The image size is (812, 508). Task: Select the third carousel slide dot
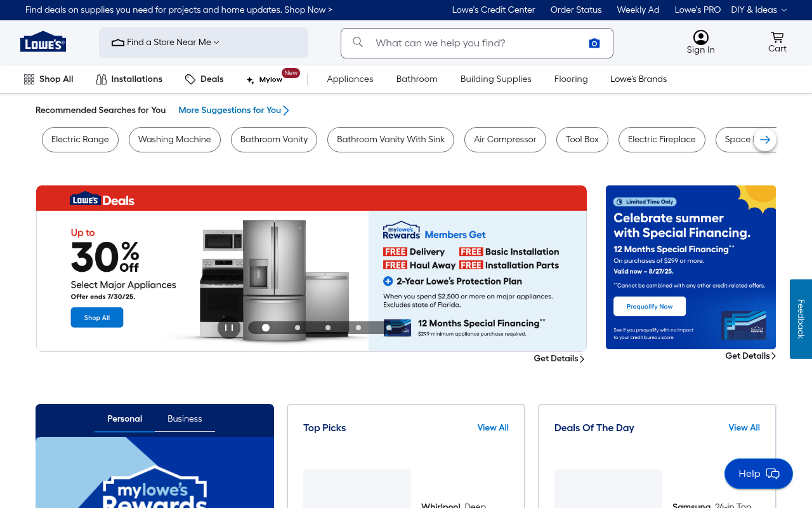coord(327,328)
